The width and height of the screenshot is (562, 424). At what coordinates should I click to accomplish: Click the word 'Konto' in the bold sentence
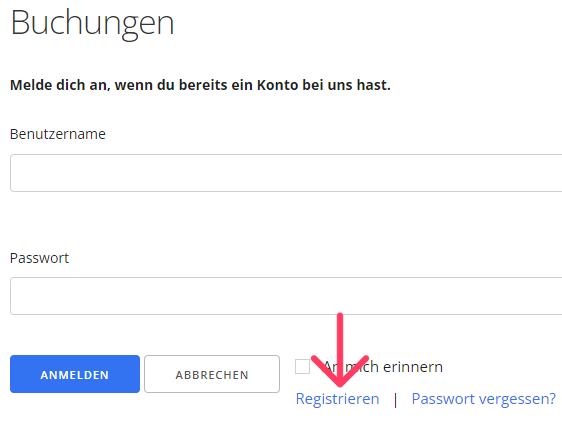point(277,85)
